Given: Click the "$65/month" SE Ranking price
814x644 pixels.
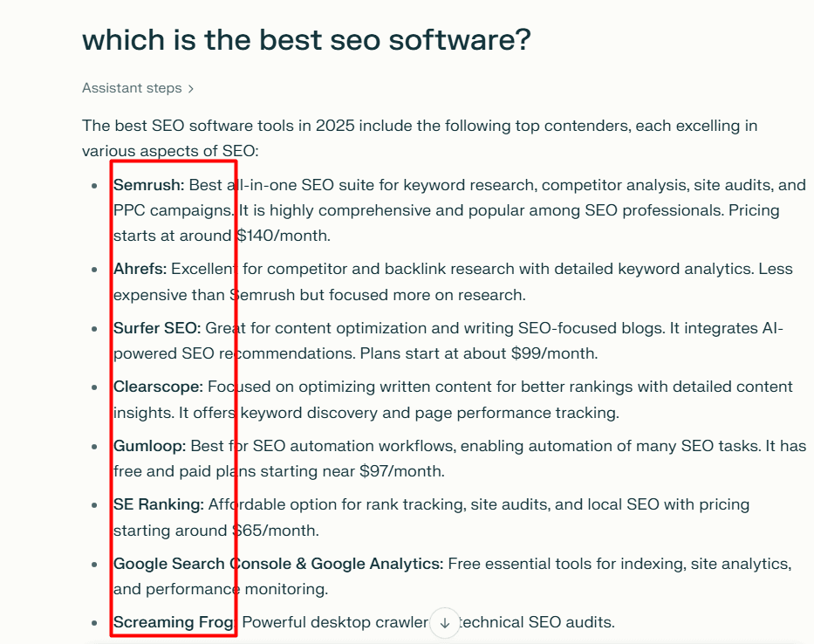Looking at the screenshot, I should 275,531.
